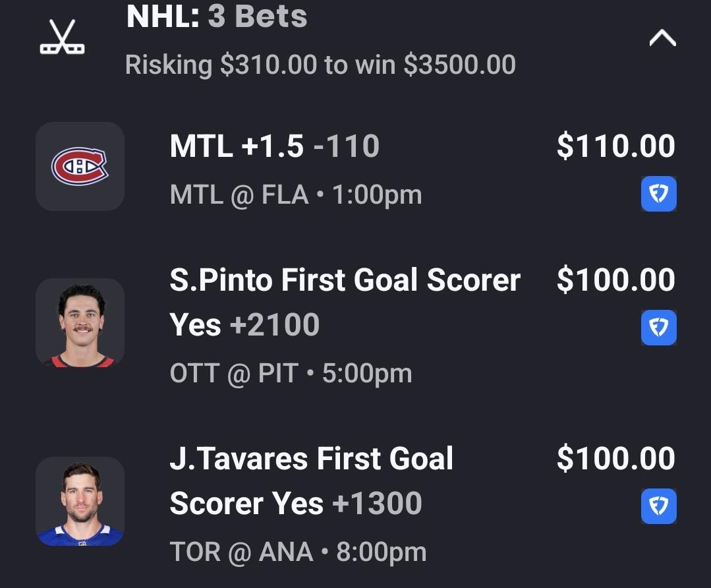The image size is (711, 588).
Task: Click the NHL: 3 Bets header
Action: click(x=217, y=16)
